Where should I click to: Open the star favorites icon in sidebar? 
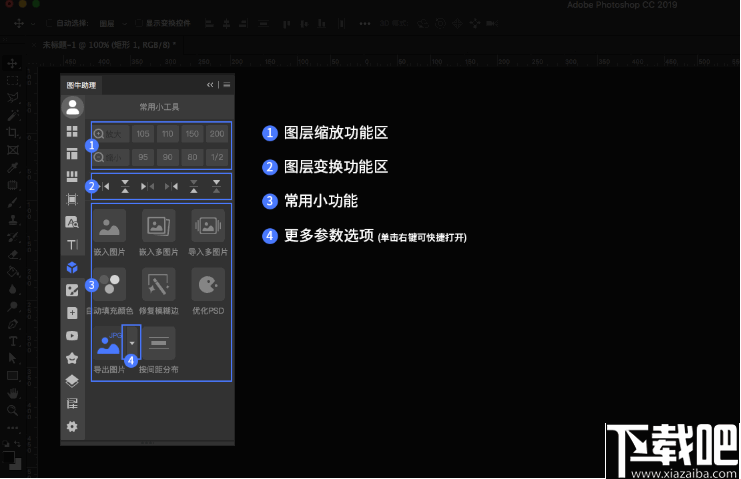(72, 359)
